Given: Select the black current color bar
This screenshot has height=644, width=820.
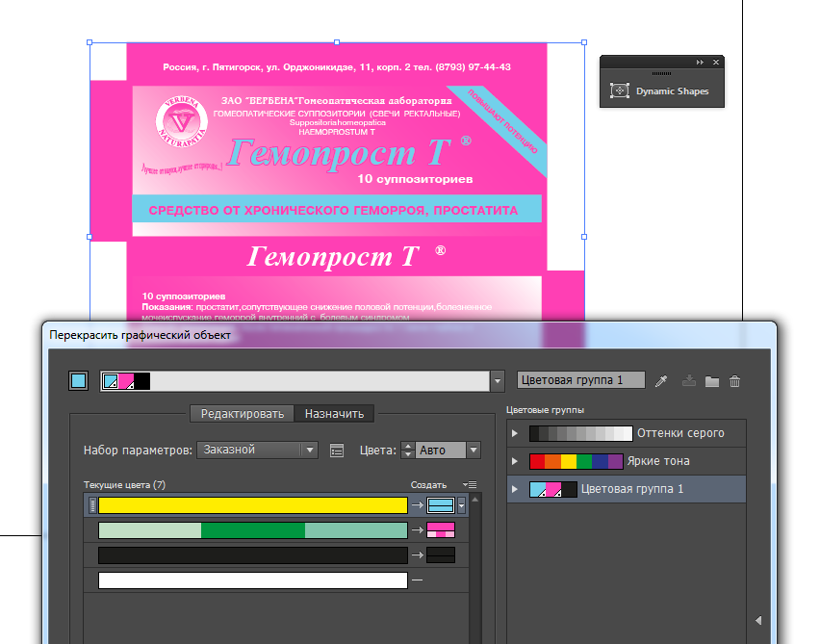Looking at the screenshot, I should [x=253, y=555].
